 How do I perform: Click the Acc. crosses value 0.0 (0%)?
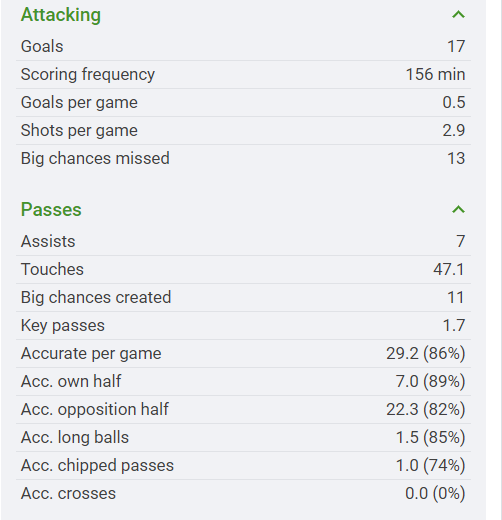[x=435, y=493]
